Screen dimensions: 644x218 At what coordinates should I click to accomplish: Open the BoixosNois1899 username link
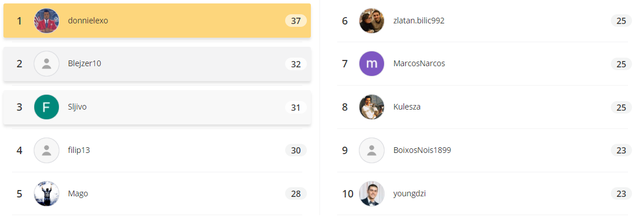[422, 150]
